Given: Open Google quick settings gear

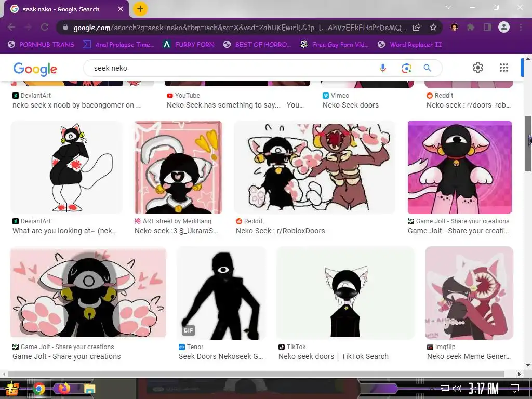Looking at the screenshot, I should [478, 68].
